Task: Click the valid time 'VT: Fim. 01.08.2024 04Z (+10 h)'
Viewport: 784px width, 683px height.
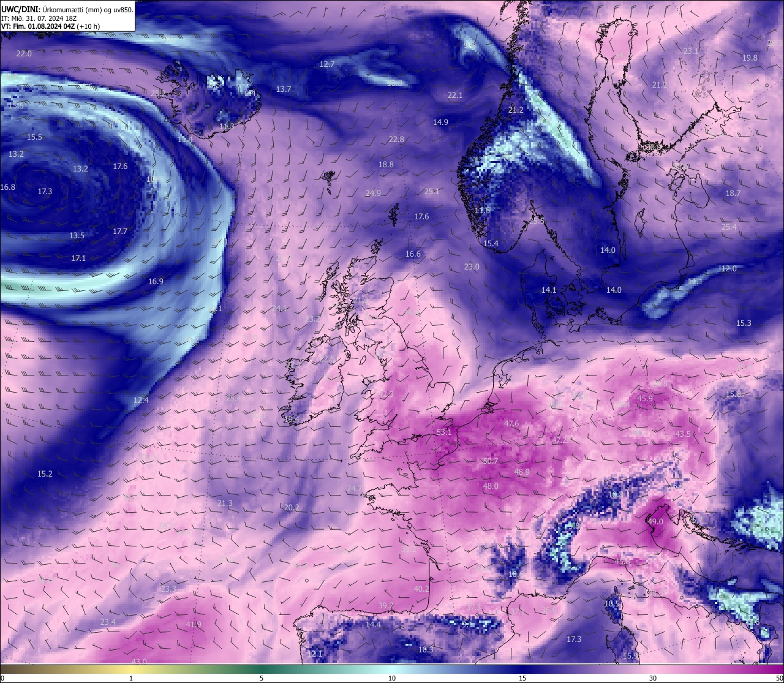Action: (x=51, y=26)
